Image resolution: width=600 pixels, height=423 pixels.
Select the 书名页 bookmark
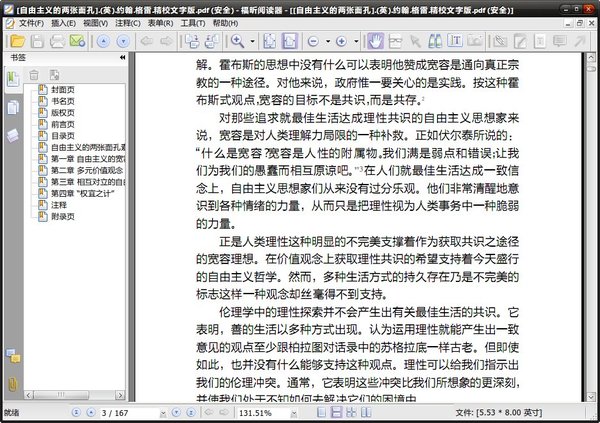(x=63, y=101)
